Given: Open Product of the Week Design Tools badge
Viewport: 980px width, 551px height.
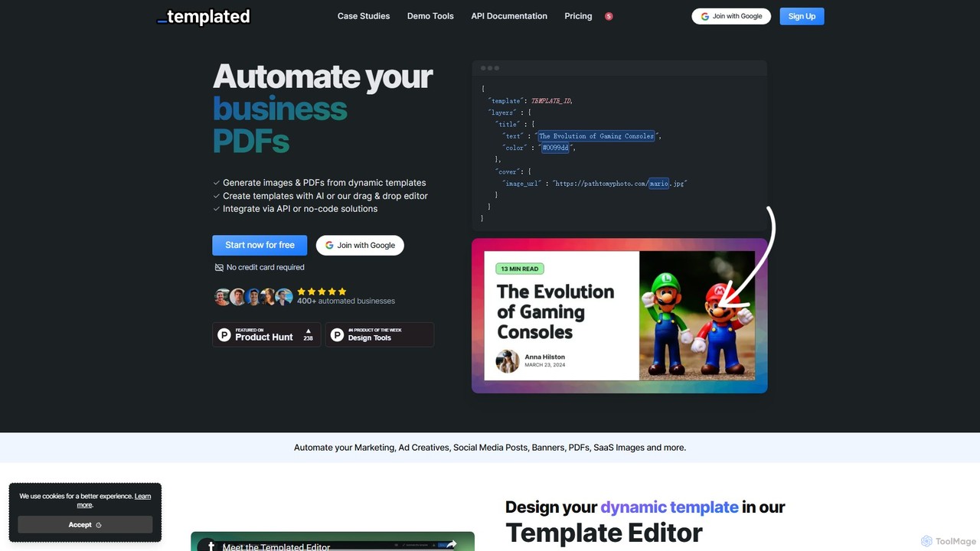Looking at the screenshot, I should (379, 334).
